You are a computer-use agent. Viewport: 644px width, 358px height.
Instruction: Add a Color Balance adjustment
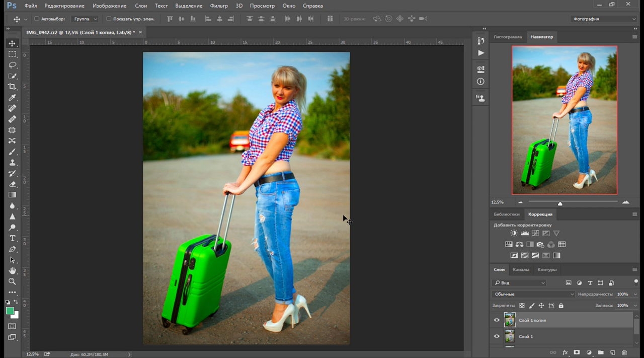click(519, 244)
